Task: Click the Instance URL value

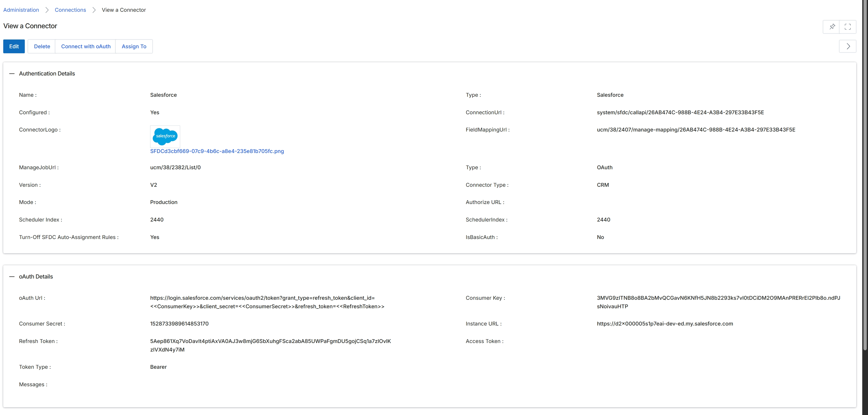Action: 665,324
